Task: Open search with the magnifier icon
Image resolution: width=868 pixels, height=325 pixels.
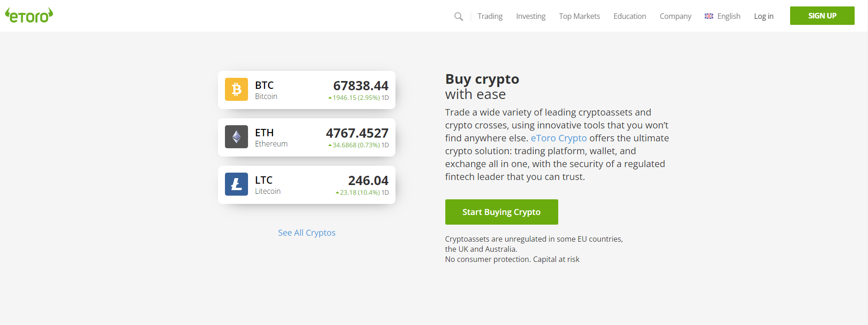Action: click(458, 17)
